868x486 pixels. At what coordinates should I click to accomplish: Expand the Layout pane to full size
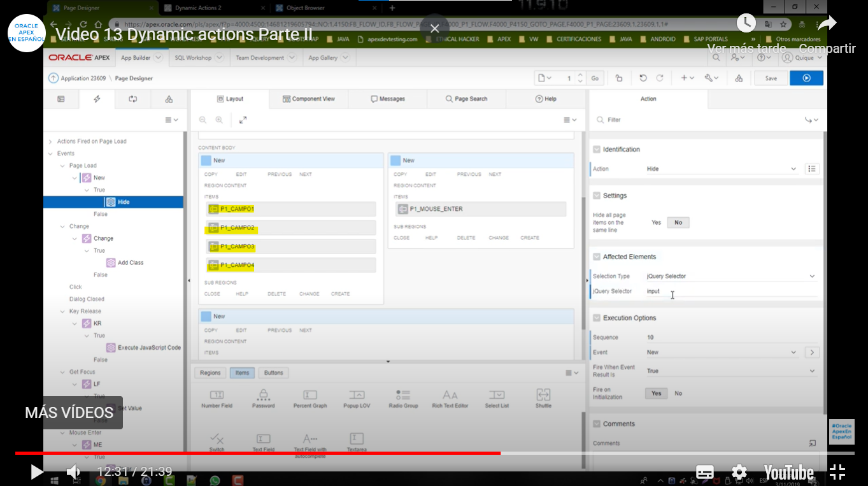point(243,120)
